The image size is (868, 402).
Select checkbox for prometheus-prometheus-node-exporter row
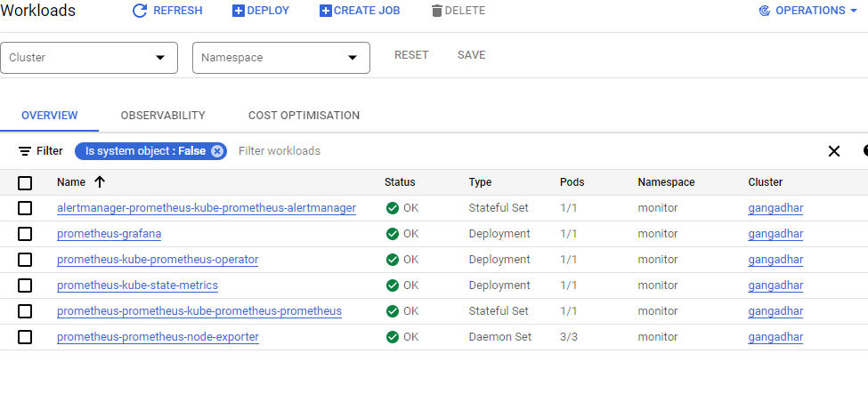pyautogui.click(x=25, y=337)
